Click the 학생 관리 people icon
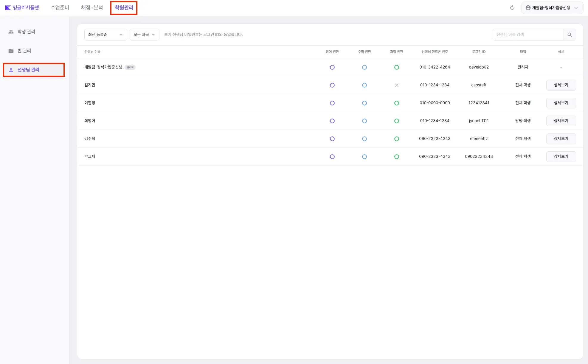Viewport: 588px width, 364px height. (x=11, y=32)
